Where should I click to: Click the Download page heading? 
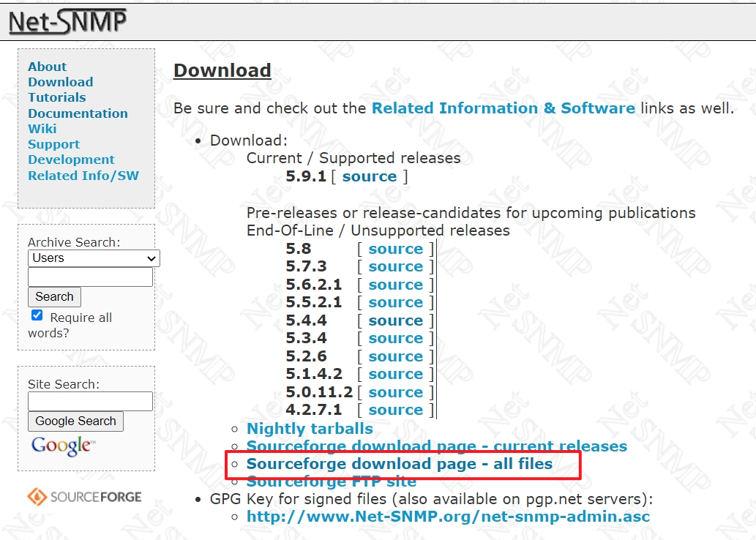coord(222,70)
